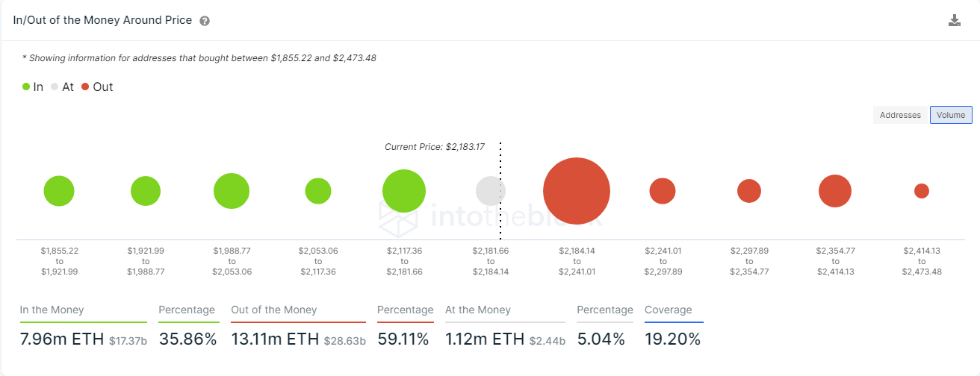Select the Volume view tab

(x=951, y=115)
